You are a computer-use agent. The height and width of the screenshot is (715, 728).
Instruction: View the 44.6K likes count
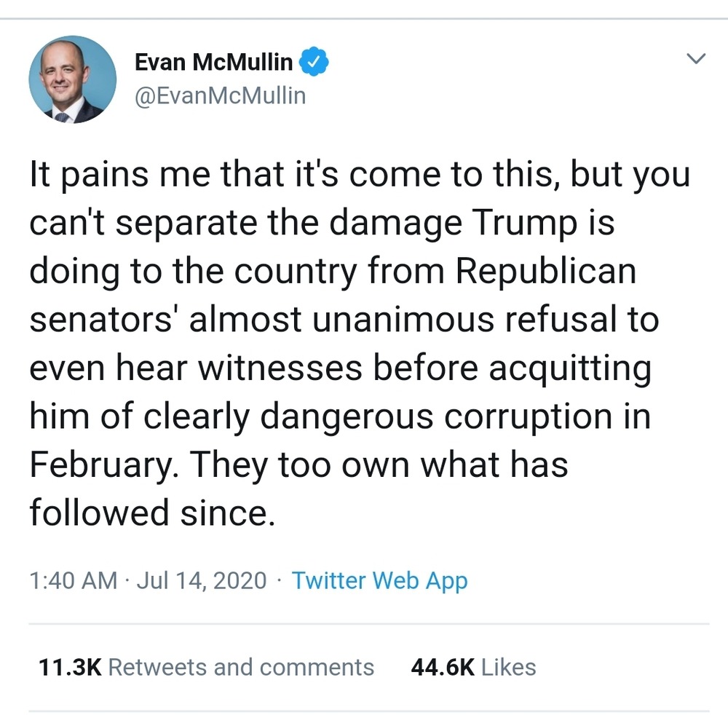tap(443, 668)
